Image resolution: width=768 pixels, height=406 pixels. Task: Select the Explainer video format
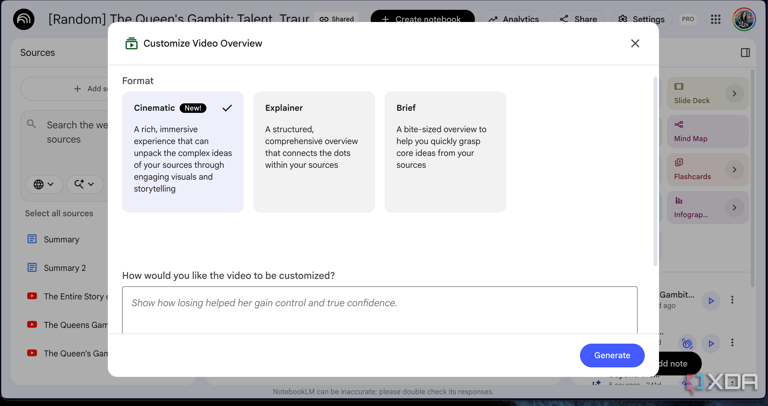314,152
